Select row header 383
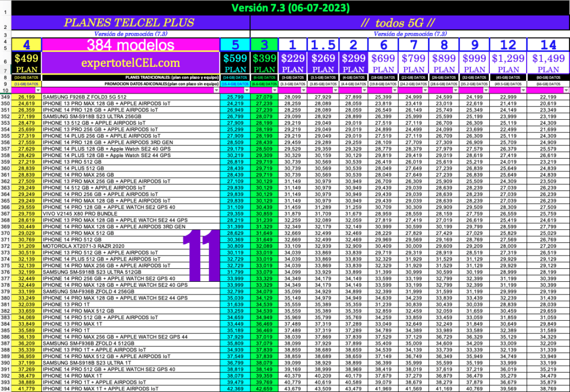 coord(6,317)
